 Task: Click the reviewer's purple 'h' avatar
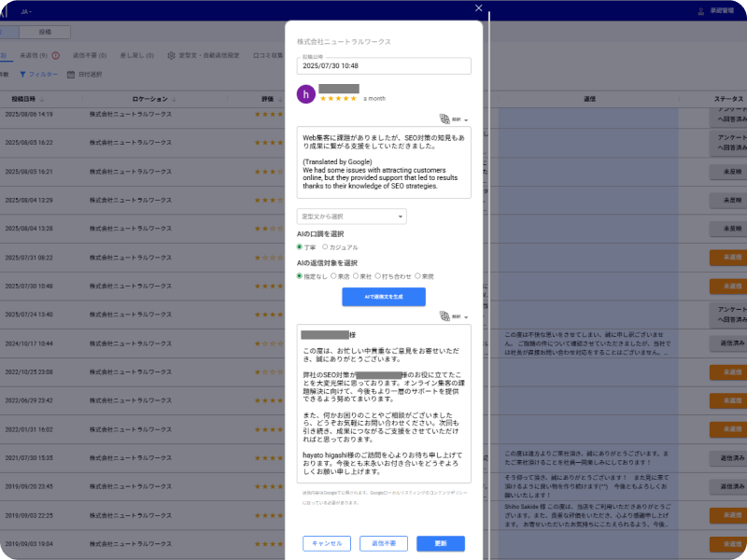[x=305, y=94]
